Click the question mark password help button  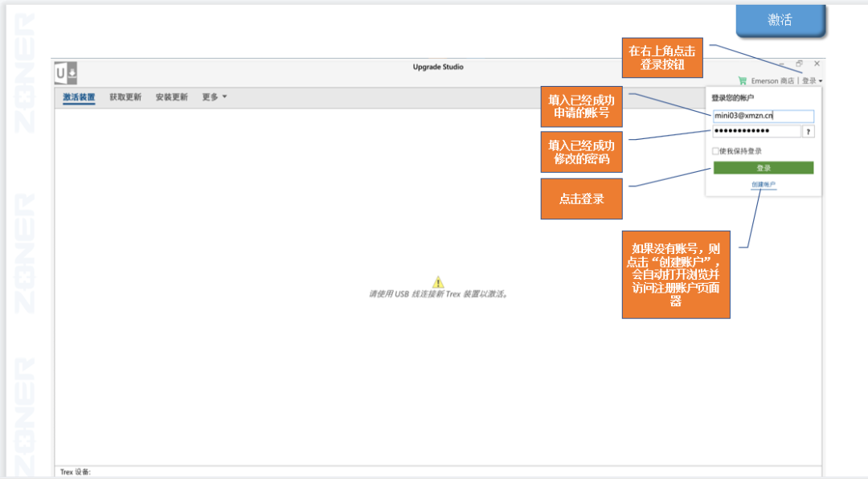pos(809,132)
